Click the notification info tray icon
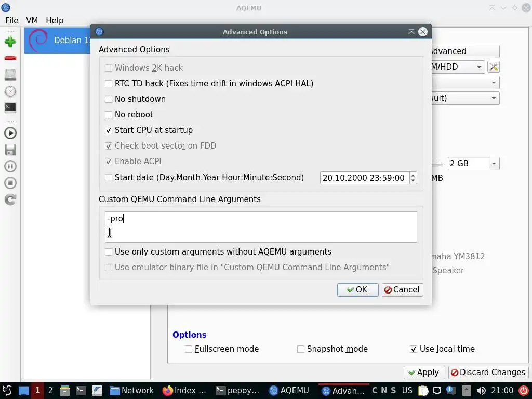Viewport: 532px width, 399px height. point(451,391)
